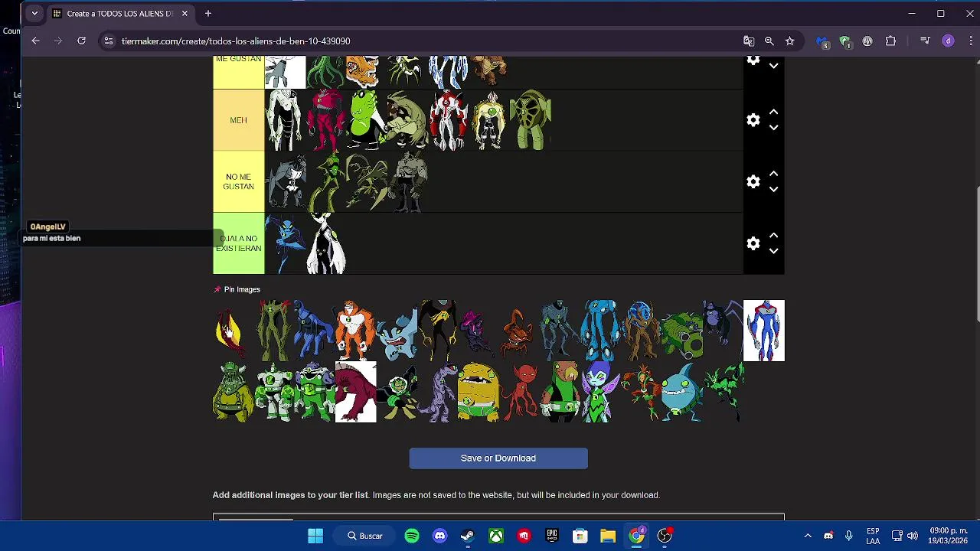Click the page vertical scrollbar
The height and width of the screenshot is (551, 980).
pos(977,253)
